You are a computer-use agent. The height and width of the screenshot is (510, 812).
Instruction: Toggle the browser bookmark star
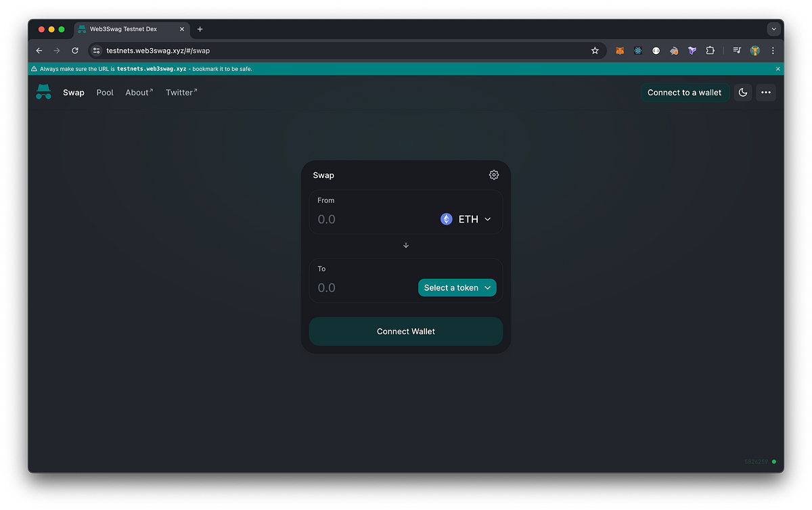tap(595, 50)
